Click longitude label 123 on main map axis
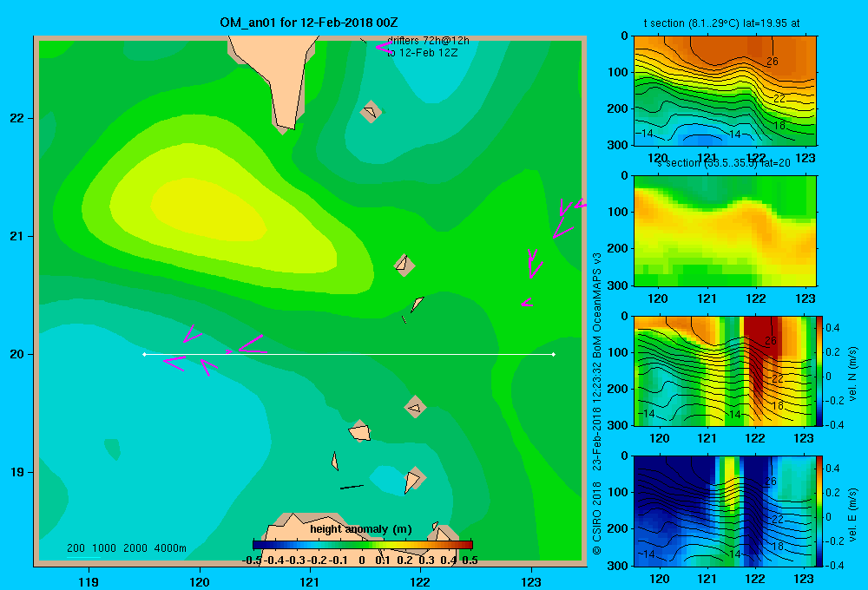This screenshot has width=868, height=590. (x=531, y=581)
